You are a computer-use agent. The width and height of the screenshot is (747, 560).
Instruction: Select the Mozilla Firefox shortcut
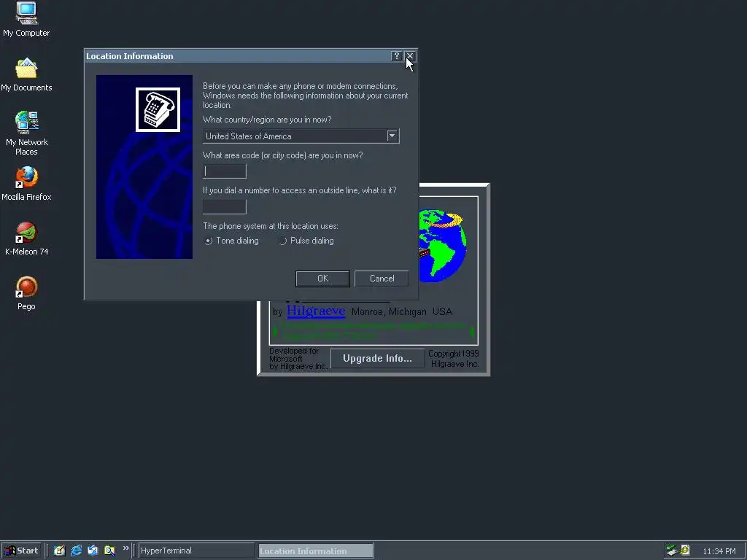[26, 184]
